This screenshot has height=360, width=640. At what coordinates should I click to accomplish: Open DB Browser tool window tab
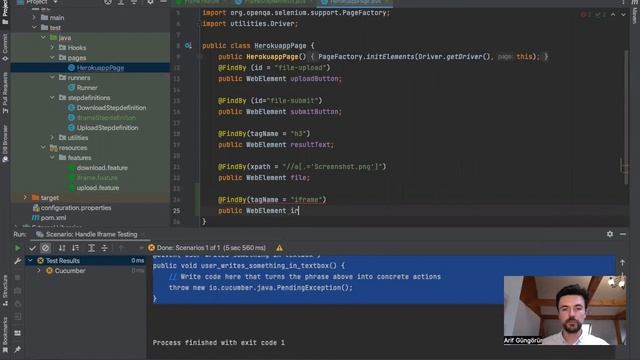(x=5, y=144)
